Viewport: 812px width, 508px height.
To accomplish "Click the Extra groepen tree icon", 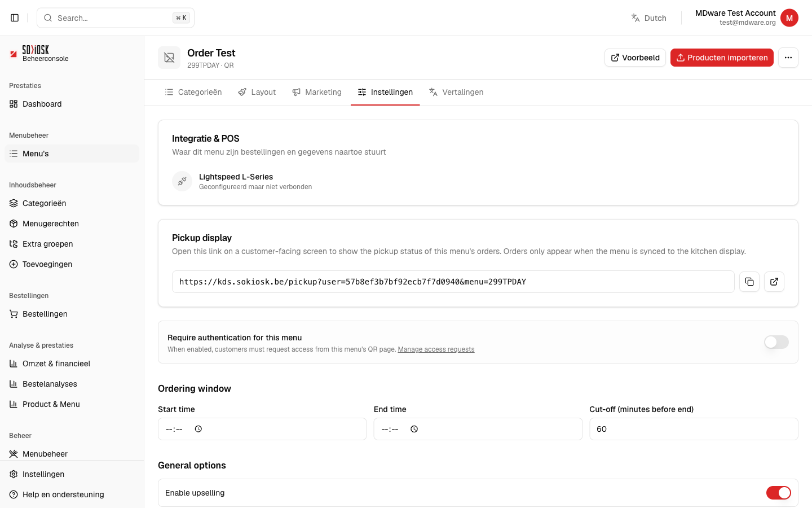I will pyautogui.click(x=14, y=244).
